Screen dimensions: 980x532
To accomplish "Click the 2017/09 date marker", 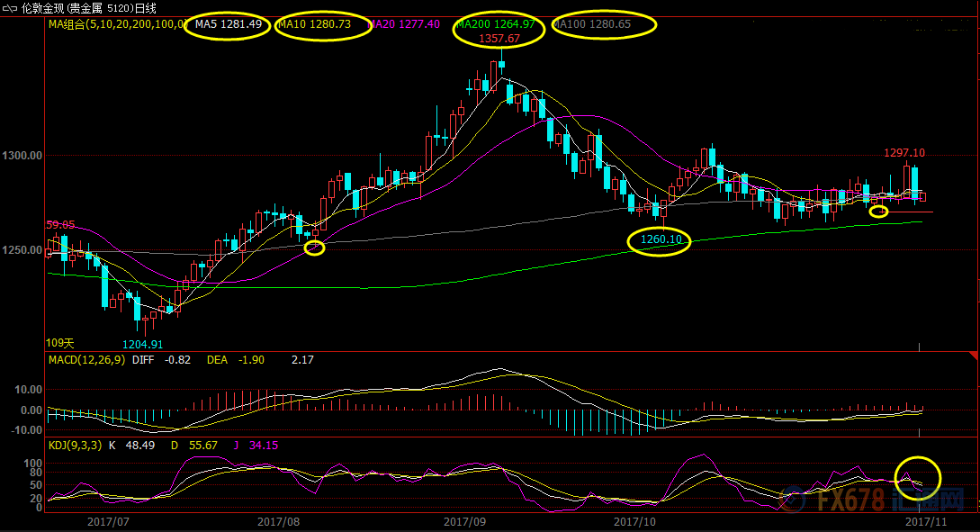I will click(465, 521).
